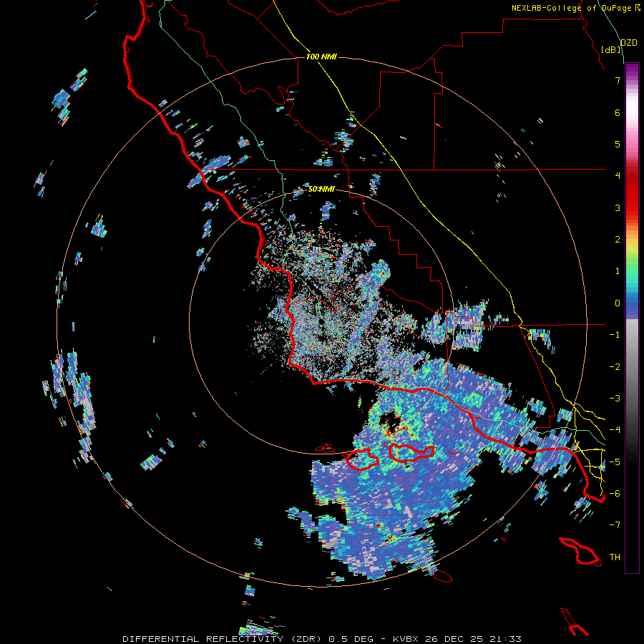
Task: Click the 0 dB value on color scale
Action: point(618,303)
